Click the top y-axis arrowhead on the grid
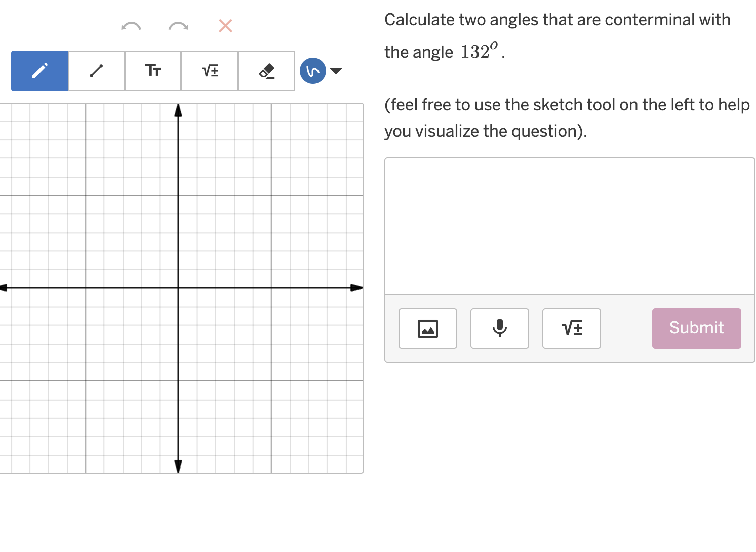The height and width of the screenshot is (552, 756). [x=178, y=108]
